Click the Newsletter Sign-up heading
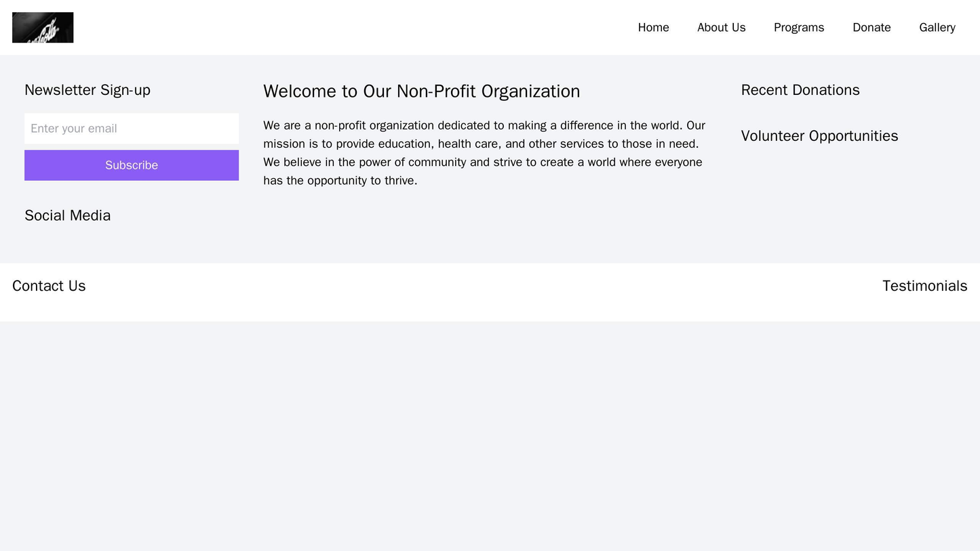The width and height of the screenshot is (980, 551). (86, 89)
